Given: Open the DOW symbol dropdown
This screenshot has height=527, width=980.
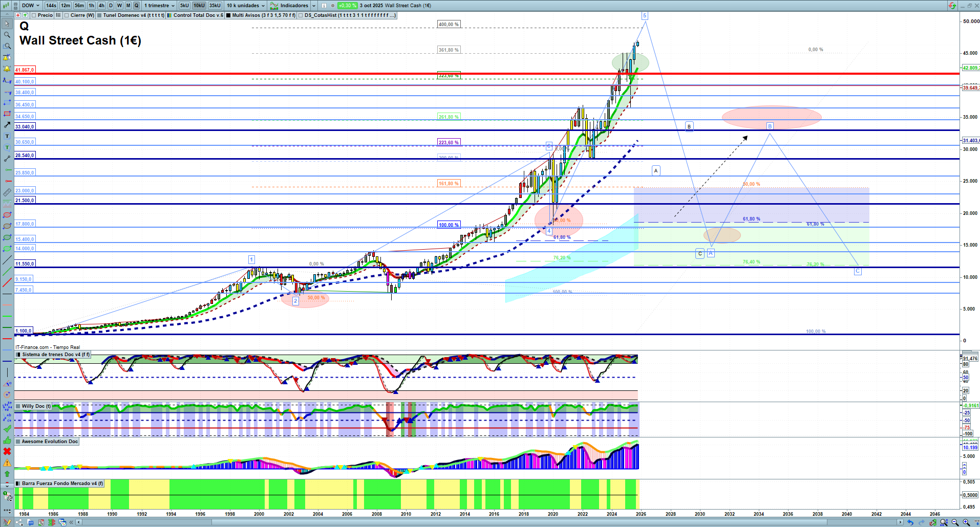Looking at the screenshot, I should [x=31, y=6].
